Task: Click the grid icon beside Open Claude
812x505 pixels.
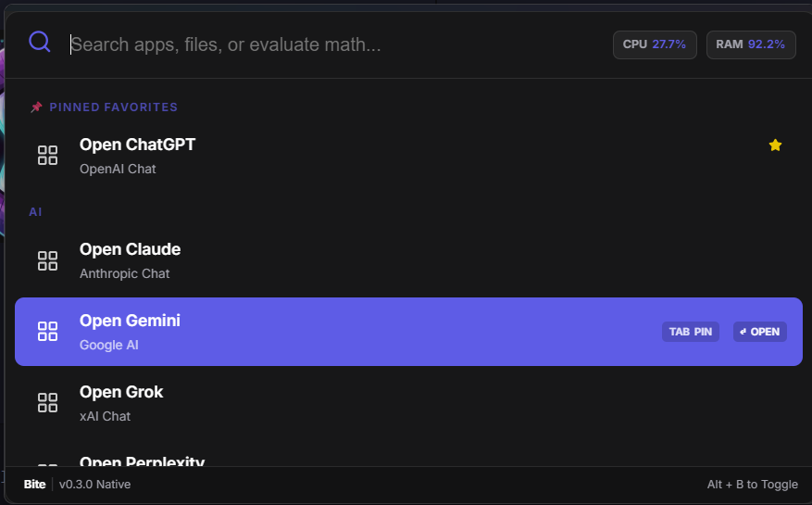Action: 47,260
